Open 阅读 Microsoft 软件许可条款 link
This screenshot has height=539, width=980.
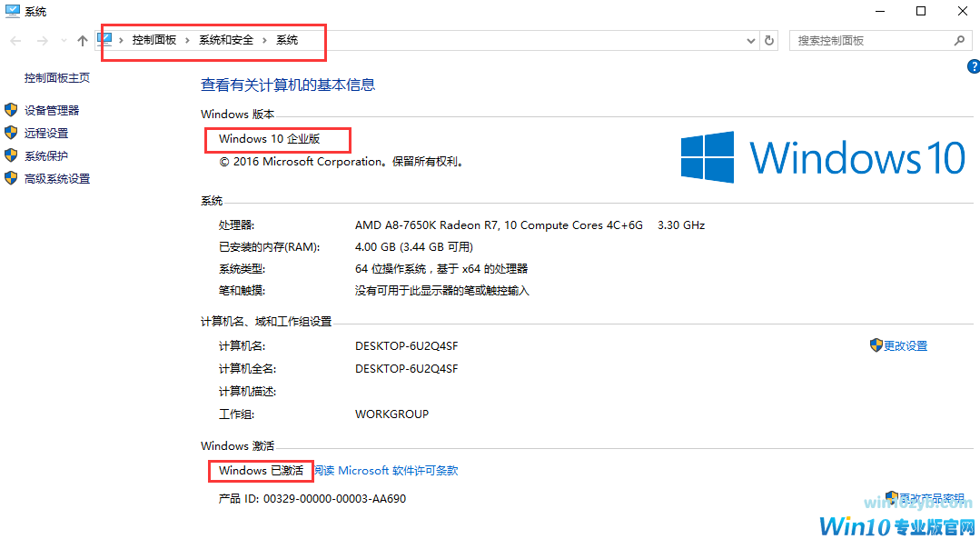point(385,470)
